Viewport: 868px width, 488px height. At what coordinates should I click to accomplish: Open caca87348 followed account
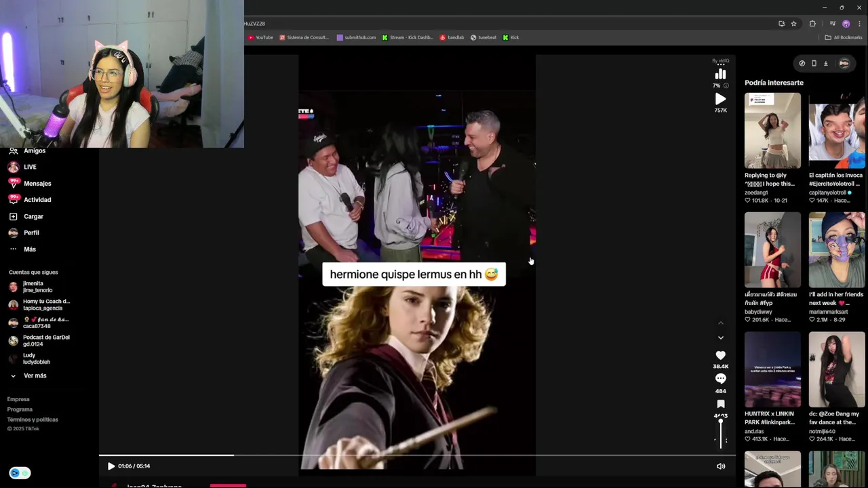39,323
